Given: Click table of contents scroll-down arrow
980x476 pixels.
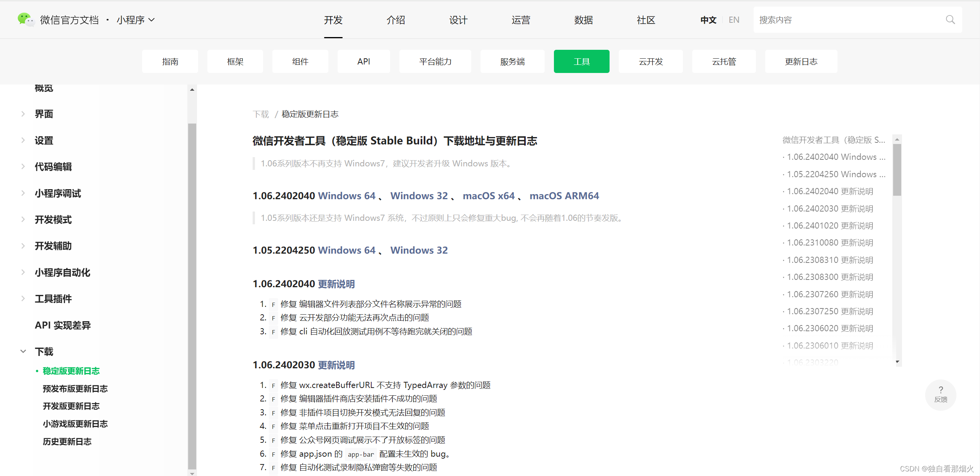Looking at the screenshot, I should coord(897,362).
